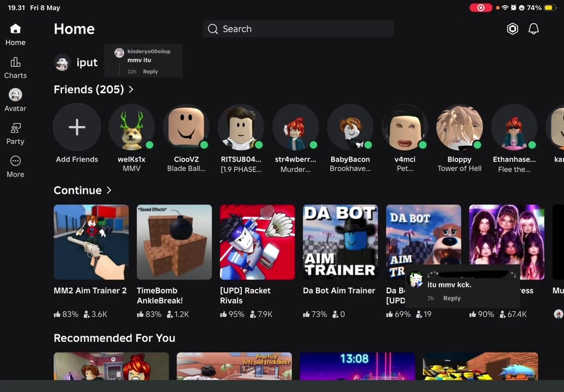Click the 19.31 clock in status bar
Image resolution: width=564 pixels, height=392 pixels.
pos(16,8)
